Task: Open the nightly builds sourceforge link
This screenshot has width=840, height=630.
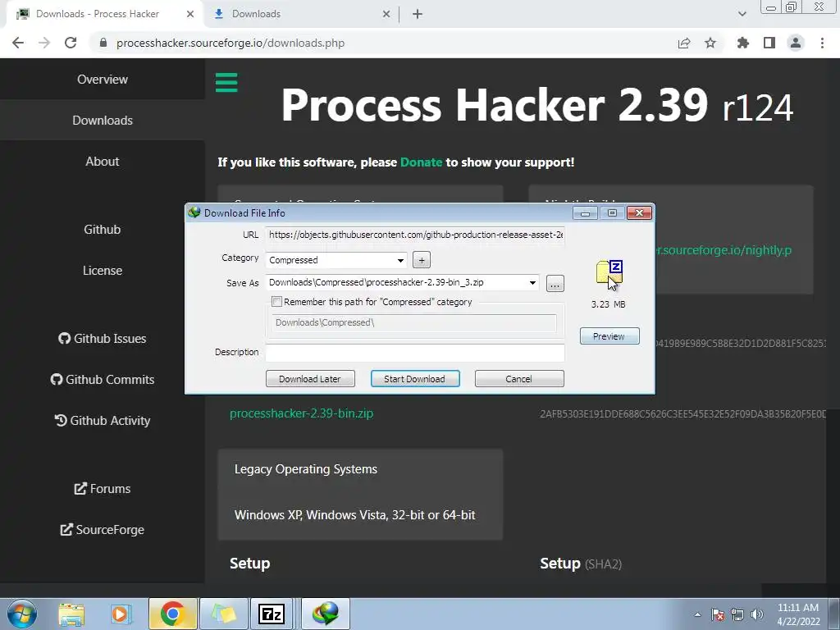Action: [724, 250]
